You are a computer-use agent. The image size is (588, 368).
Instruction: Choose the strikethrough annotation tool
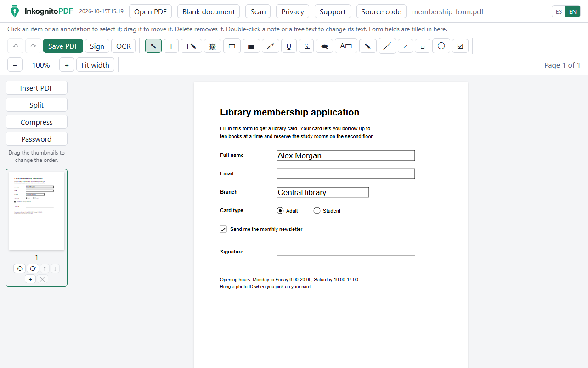306,46
